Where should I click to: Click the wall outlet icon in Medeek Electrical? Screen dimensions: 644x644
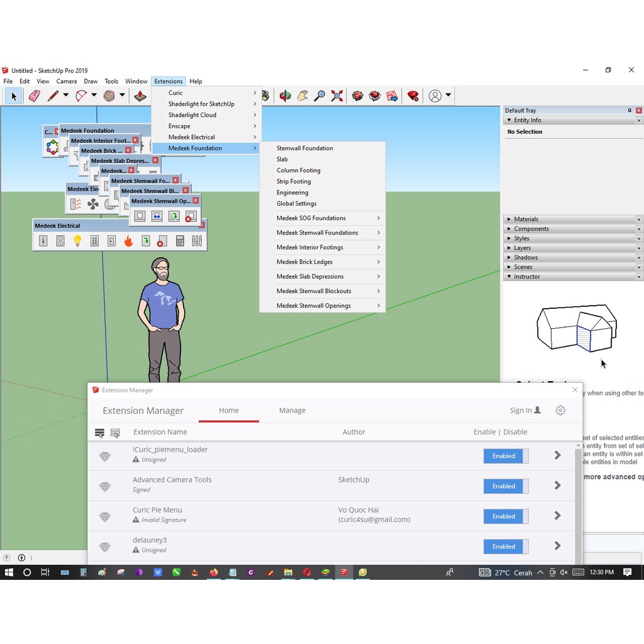[x=60, y=240]
